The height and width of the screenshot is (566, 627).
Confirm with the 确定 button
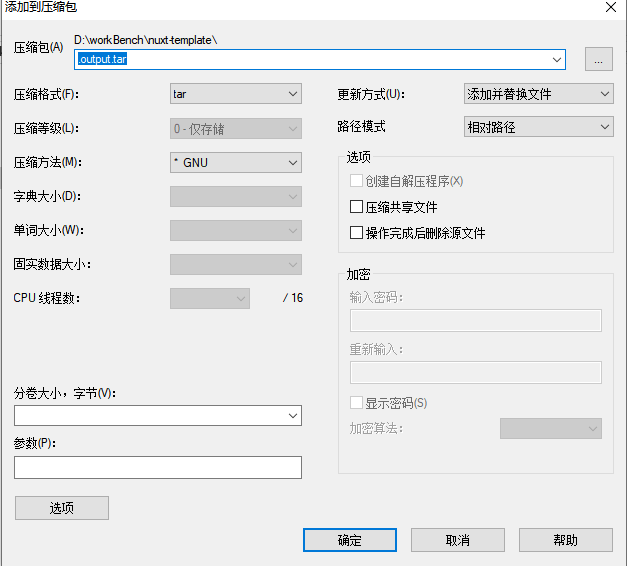[x=349, y=540]
